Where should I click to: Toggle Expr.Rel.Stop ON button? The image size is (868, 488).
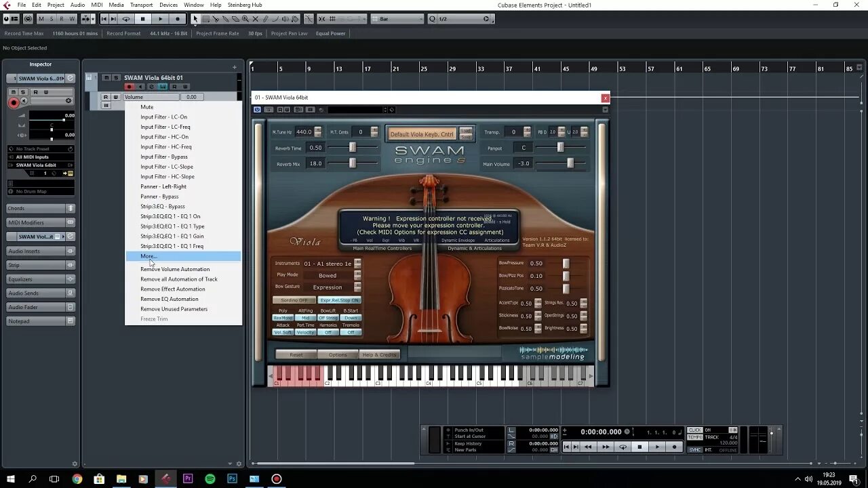point(340,300)
